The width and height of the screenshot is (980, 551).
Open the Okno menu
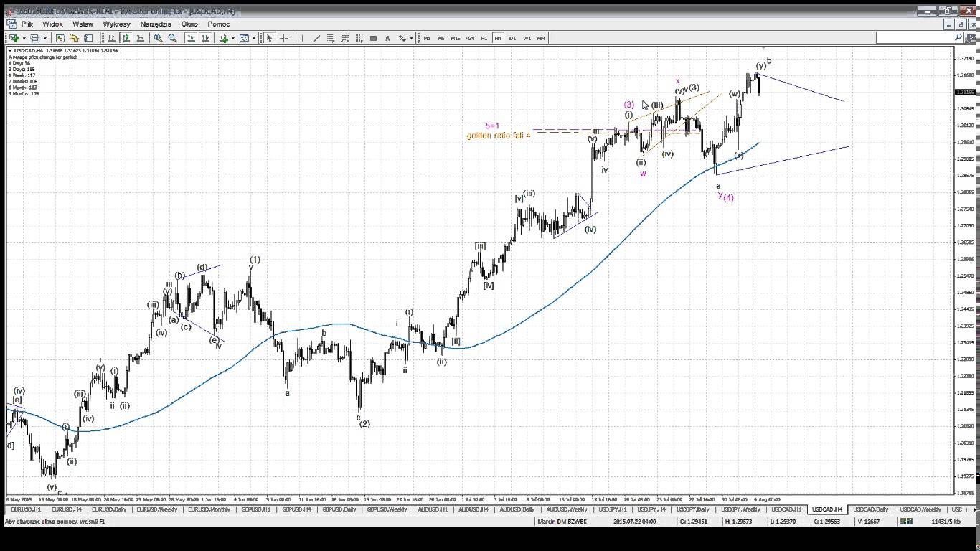[189, 24]
